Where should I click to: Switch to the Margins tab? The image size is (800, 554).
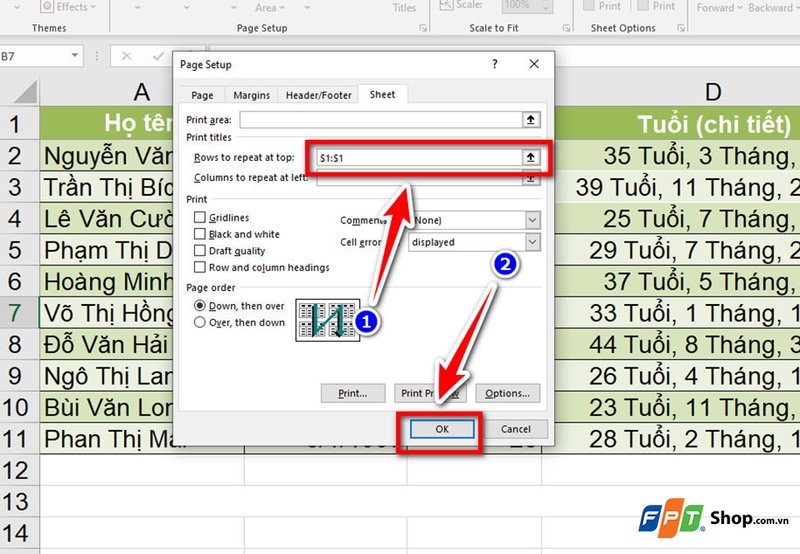click(x=252, y=95)
